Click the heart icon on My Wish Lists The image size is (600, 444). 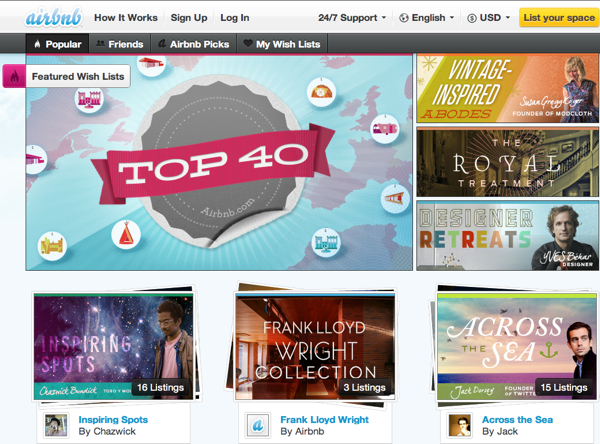(x=248, y=44)
